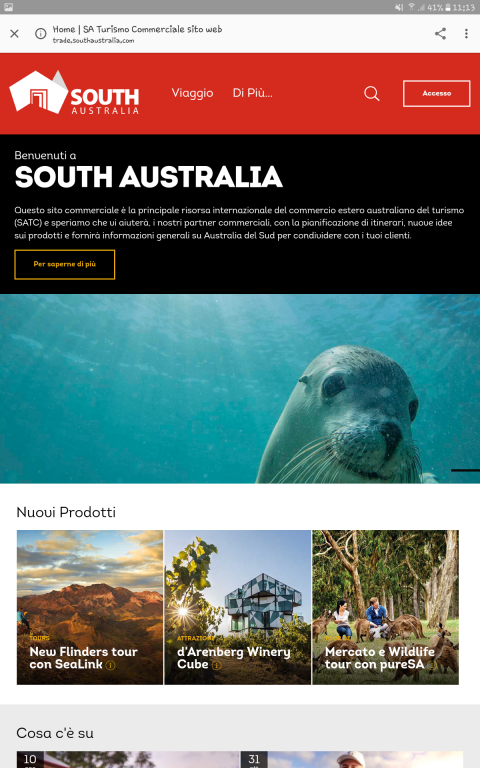Close the browser custom tab
The image size is (480, 768).
(x=14, y=33)
